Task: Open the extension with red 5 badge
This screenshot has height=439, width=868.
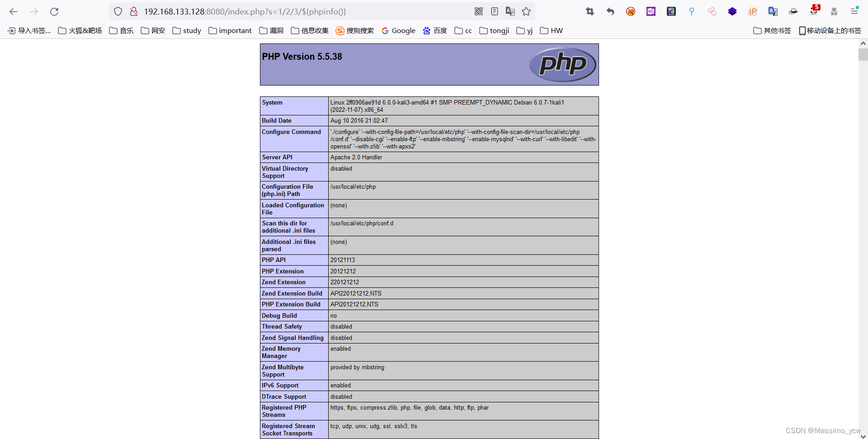Action: (x=814, y=11)
